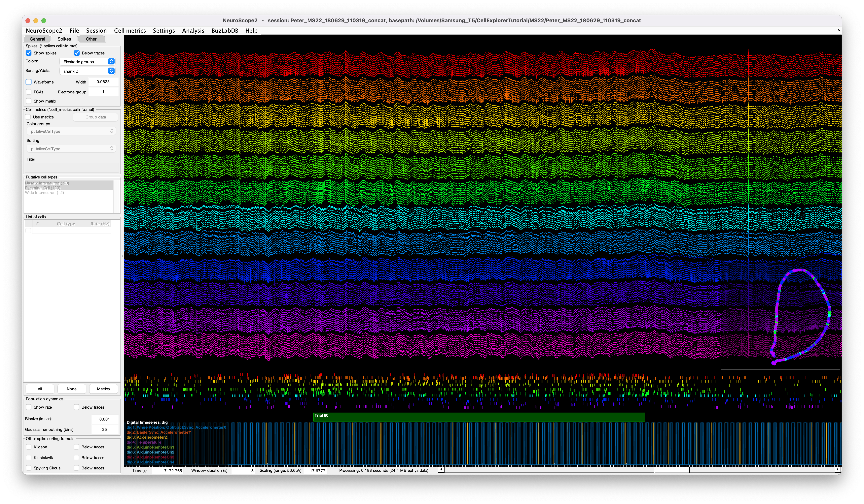
Task: Uncheck the Show spikes checkbox
Action: pyautogui.click(x=29, y=53)
